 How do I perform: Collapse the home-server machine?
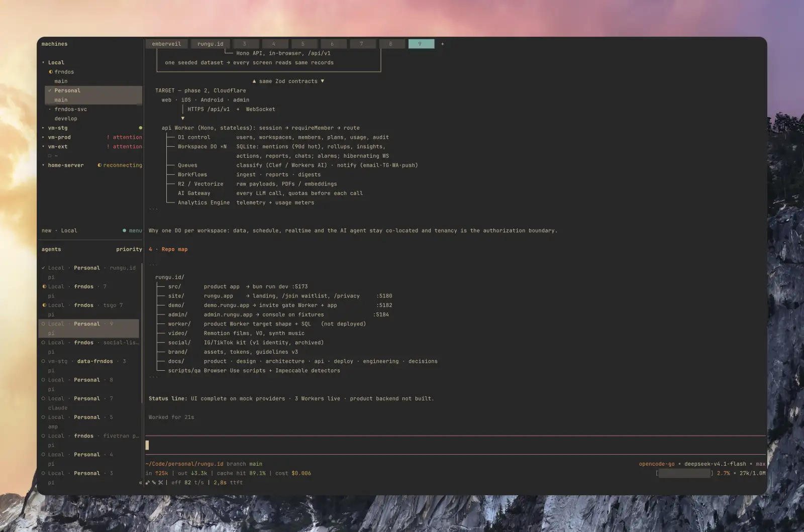(x=43, y=165)
